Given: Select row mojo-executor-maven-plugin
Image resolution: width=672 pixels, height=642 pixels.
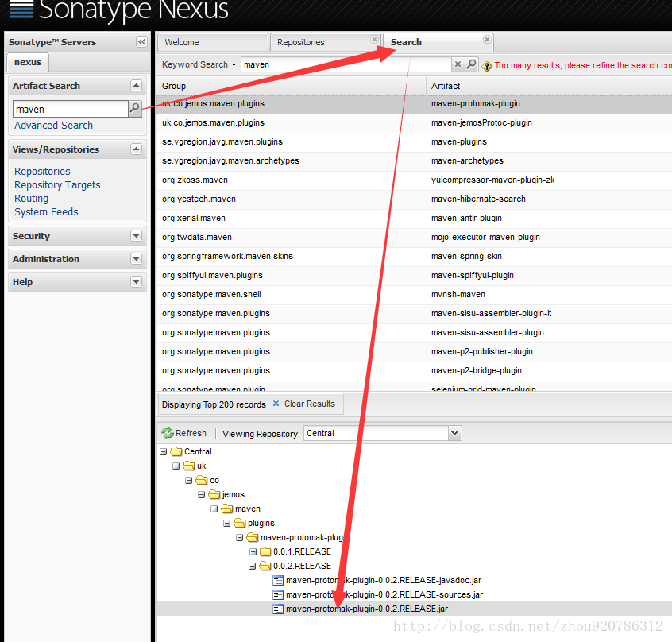Looking at the screenshot, I should [x=414, y=238].
